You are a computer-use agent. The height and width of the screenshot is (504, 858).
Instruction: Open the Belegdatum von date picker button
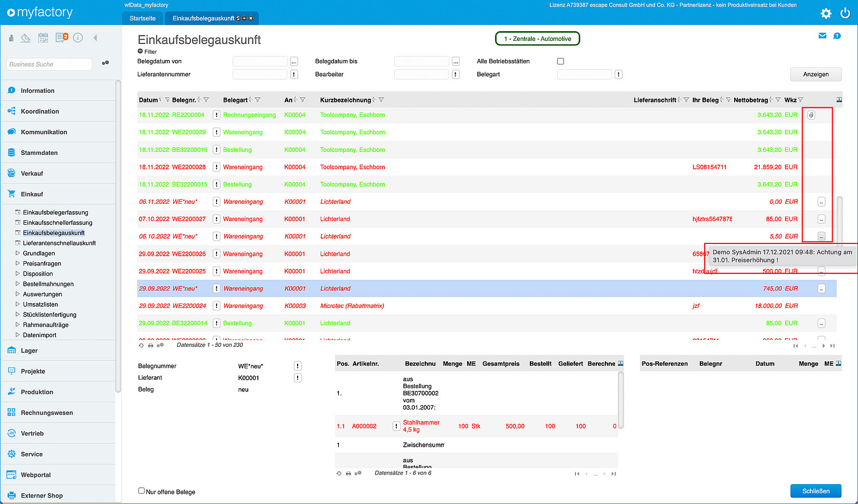tap(294, 62)
